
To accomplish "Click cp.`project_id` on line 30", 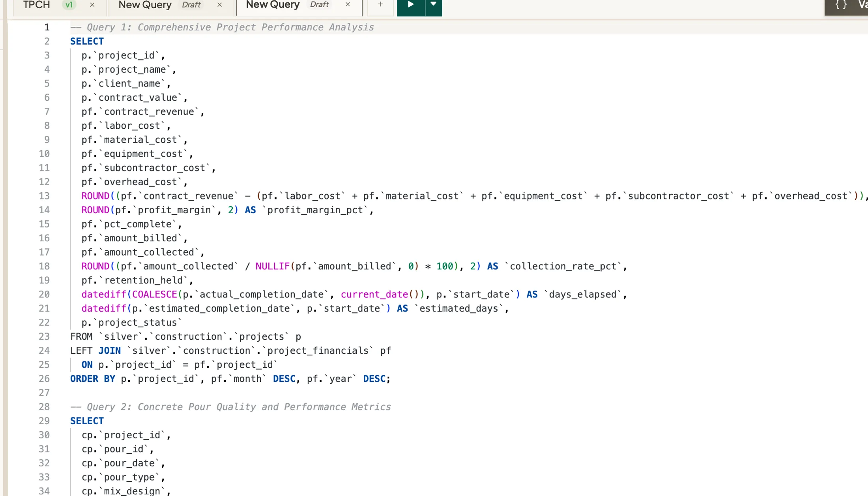I will pyautogui.click(x=126, y=435).
